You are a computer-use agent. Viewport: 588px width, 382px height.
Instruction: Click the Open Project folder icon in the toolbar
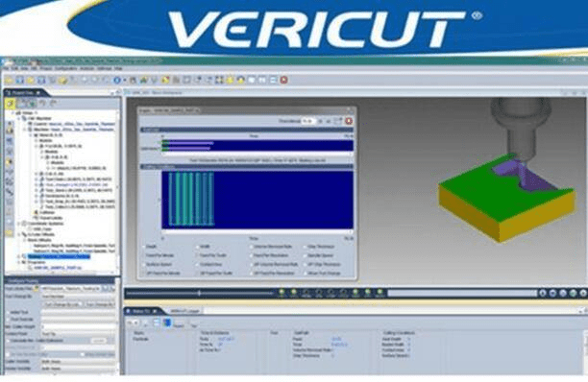click(x=9, y=81)
